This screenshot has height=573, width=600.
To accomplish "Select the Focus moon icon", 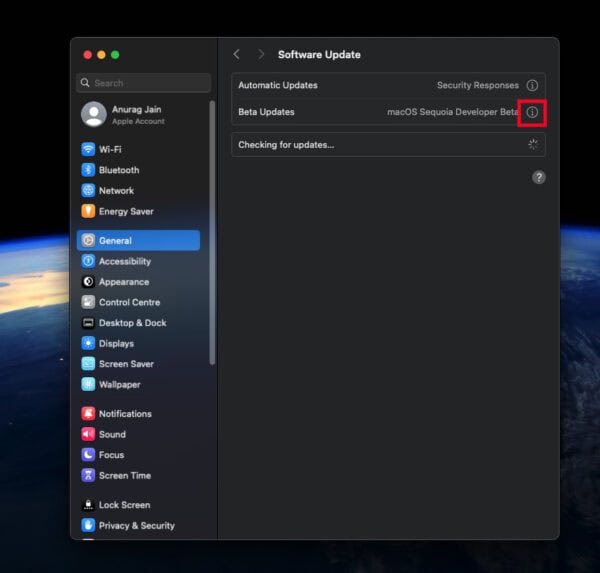I will point(88,455).
